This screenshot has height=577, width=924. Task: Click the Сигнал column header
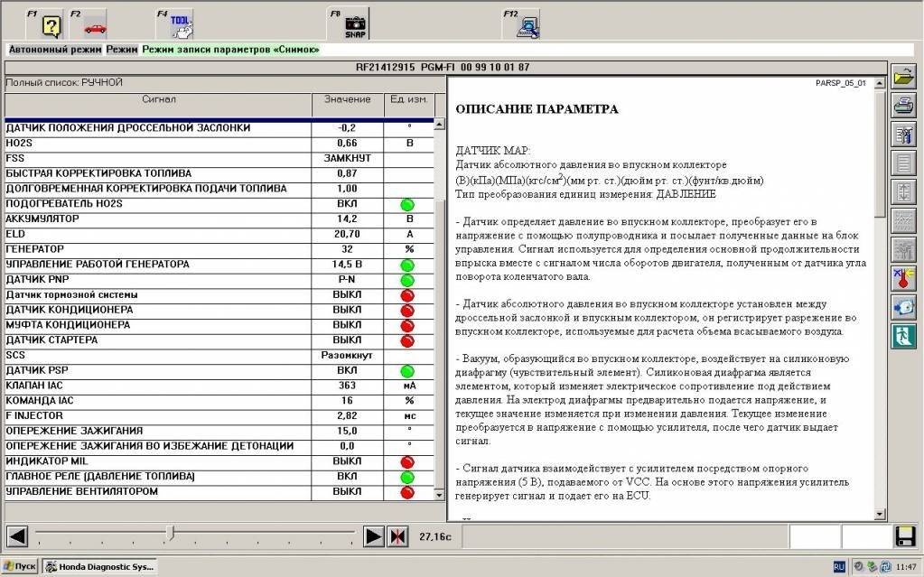(159, 105)
